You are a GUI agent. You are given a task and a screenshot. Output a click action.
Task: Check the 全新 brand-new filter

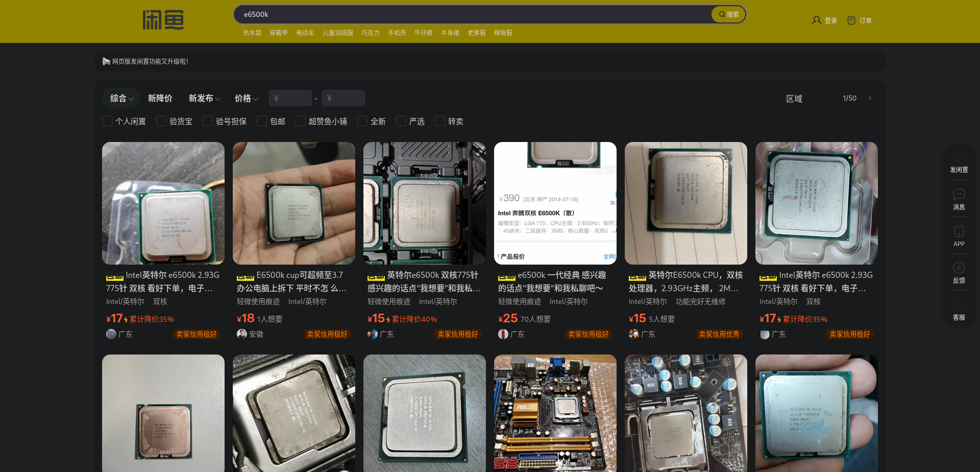(362, 121)
